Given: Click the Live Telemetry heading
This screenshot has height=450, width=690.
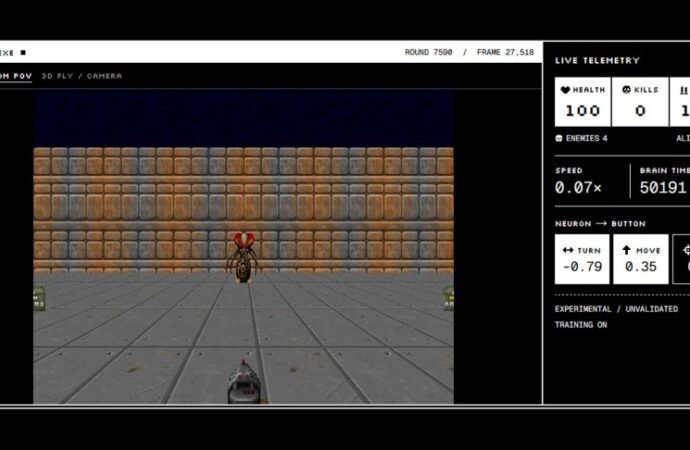Looking at the screenshot, I should tap(597, 61).
